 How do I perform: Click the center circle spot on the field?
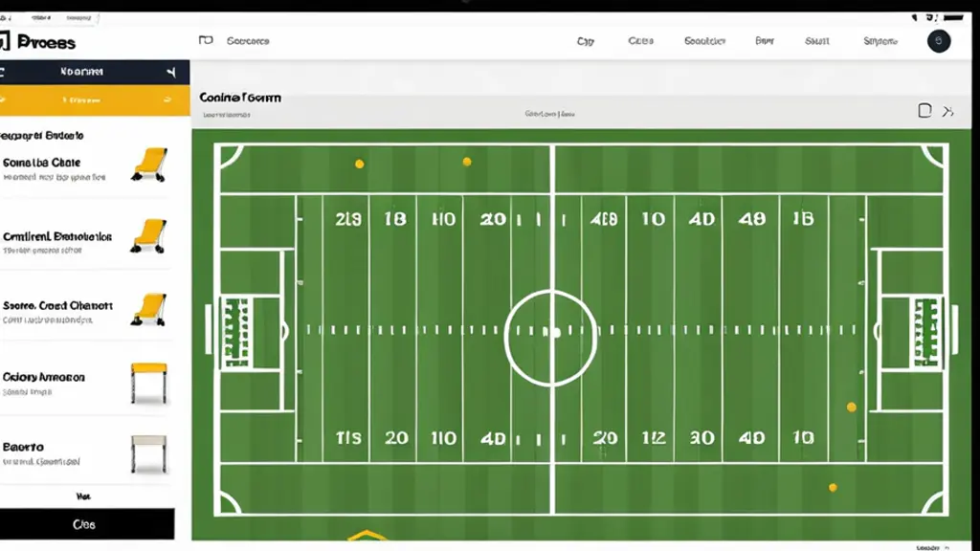(554, 332)
